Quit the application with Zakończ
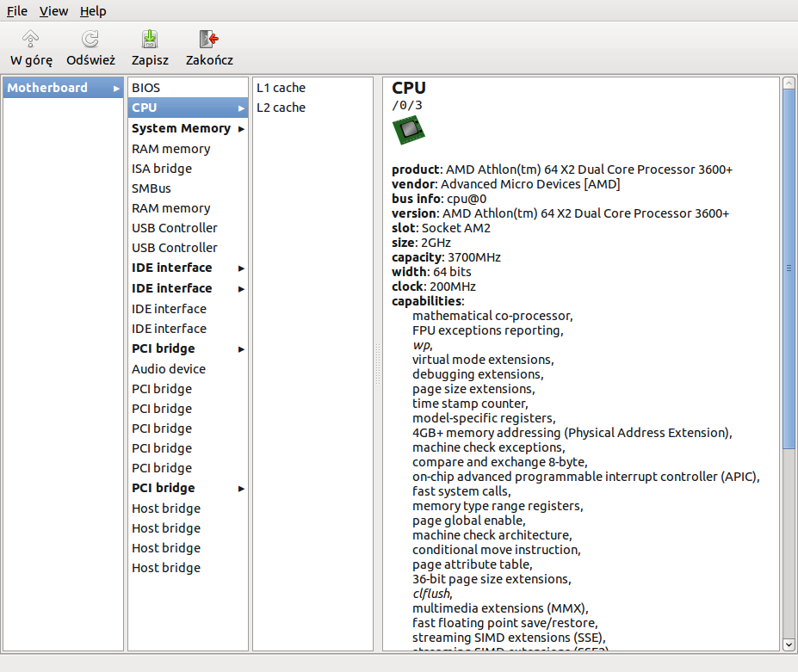This screenshot has height=672, width=798. point(209,48)
